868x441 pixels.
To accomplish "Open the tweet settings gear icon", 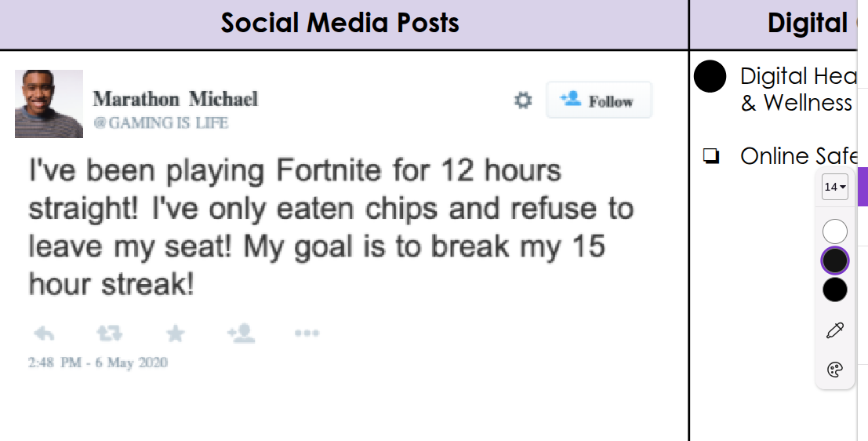I will (x=523, y=100).
